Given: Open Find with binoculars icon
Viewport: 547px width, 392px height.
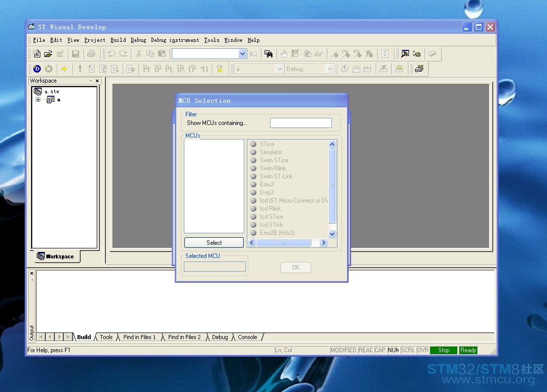Looking at the screenshot, I should 268,54.
